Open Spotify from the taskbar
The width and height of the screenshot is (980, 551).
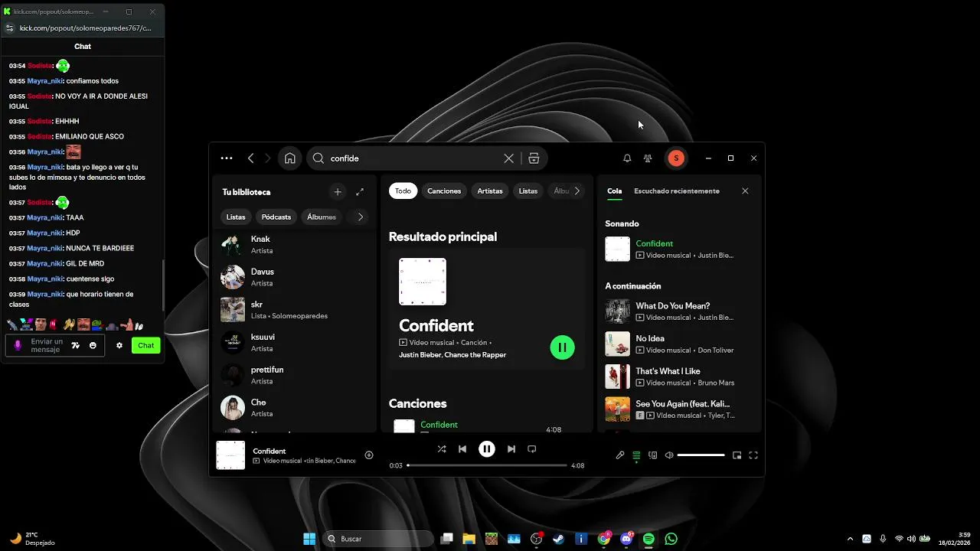648,539
